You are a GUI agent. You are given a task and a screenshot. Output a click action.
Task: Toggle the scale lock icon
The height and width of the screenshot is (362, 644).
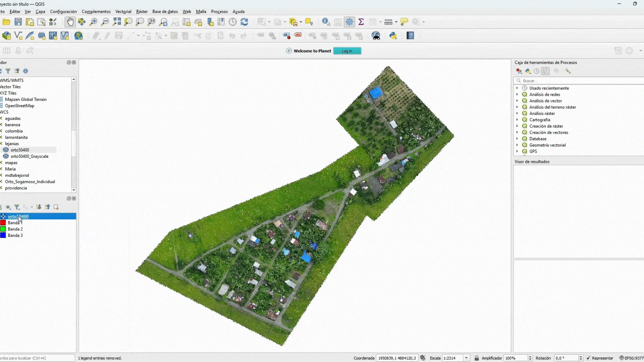(x=477, y=358)
